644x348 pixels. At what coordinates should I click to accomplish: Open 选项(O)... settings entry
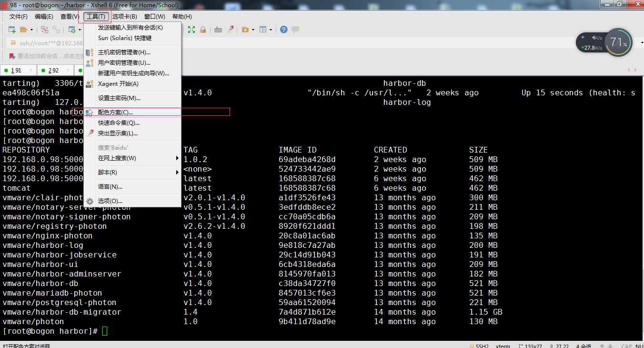tap(132, 201)
